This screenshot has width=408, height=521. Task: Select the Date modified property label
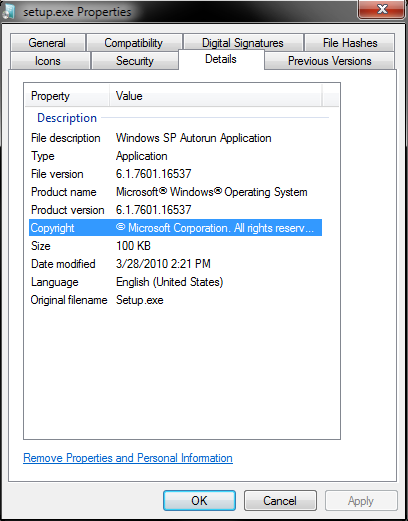pyautogui.click(x=63, y=264)
